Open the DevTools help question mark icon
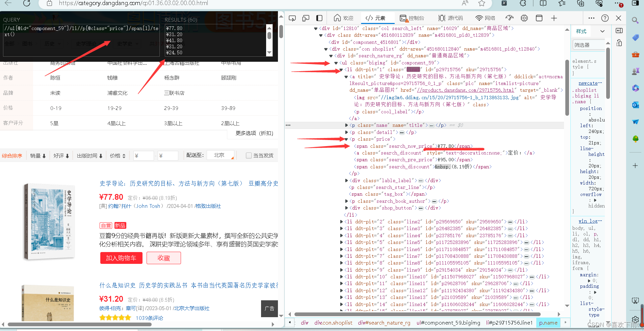This screenshot has width=644, height=331. coord(605,18)
